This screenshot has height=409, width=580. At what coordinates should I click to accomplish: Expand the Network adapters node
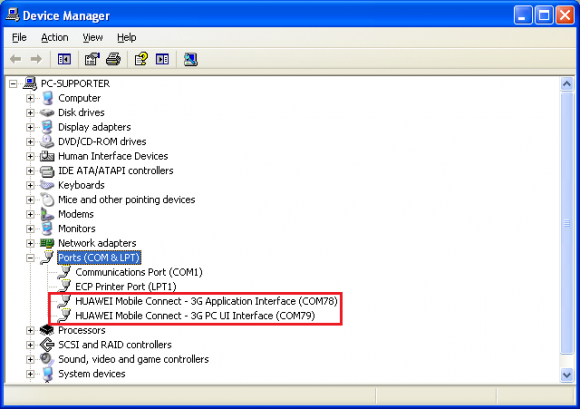pos(30,243)
